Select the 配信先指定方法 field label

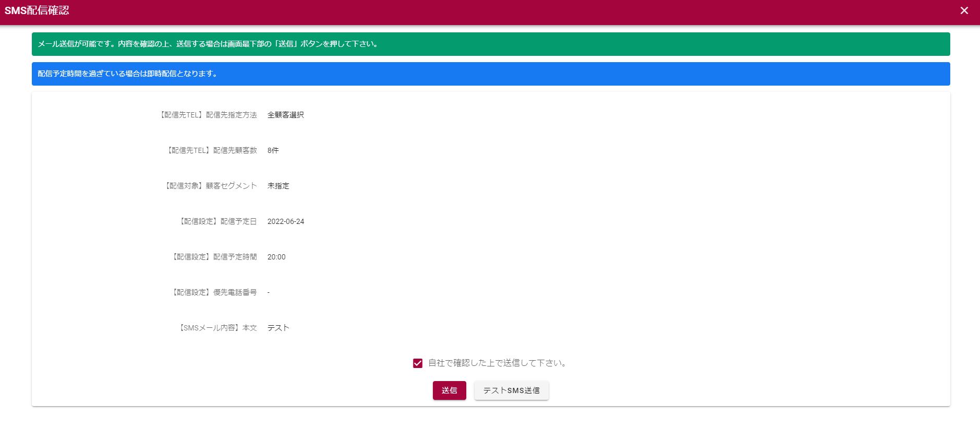[x=208, y=115]
